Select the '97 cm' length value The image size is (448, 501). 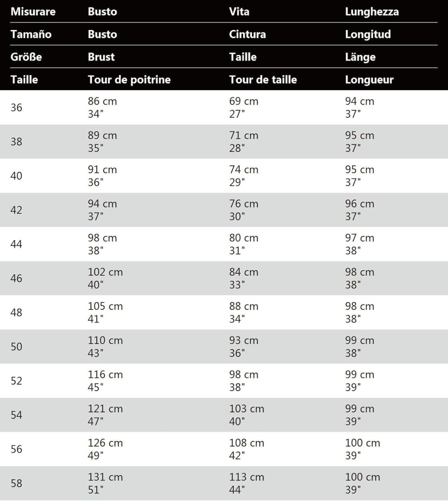tap(359, 238)
